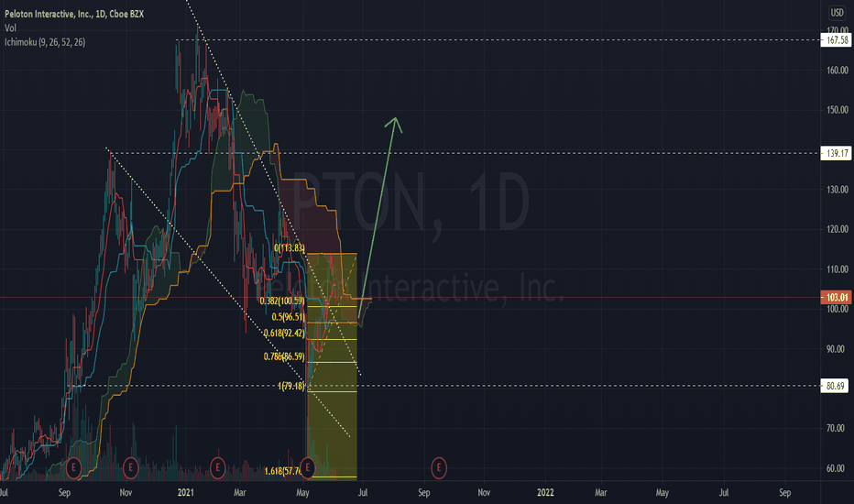The image size is (854, 504).
Task: Click the leftmost earnings E marker
Action: click(x=73, y=467)
